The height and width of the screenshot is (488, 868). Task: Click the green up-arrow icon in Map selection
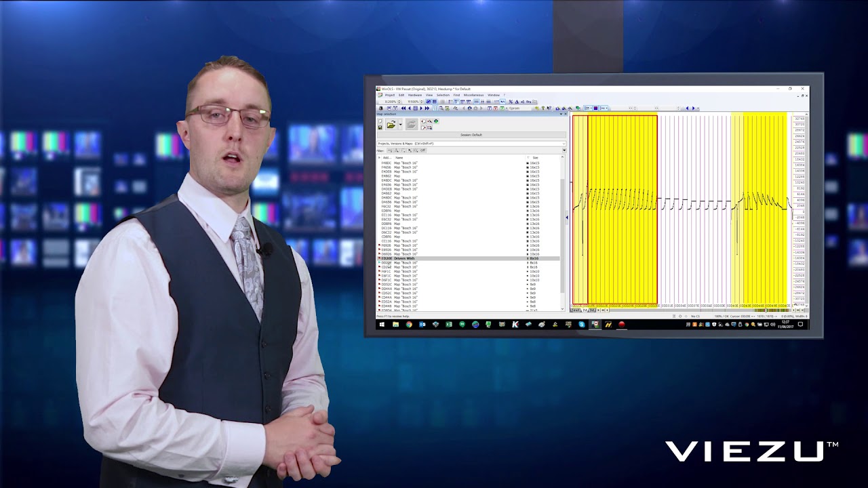[436, 121]
